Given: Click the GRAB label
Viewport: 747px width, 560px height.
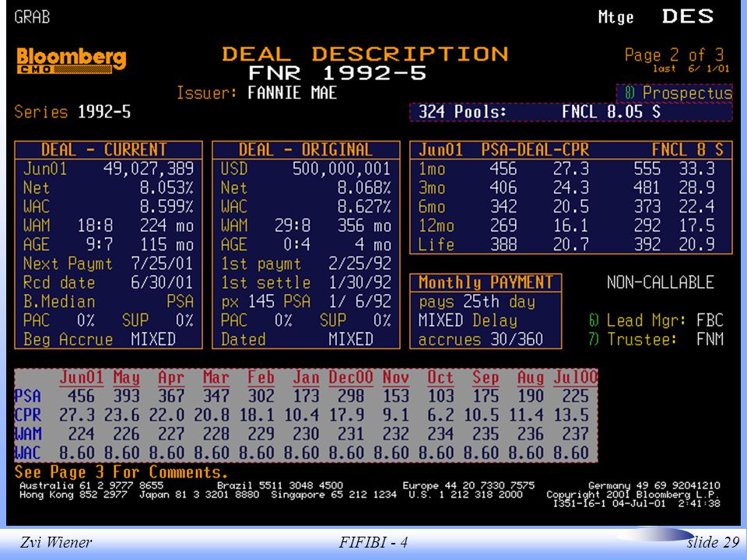Looking at the screenshot, I should pyautogui.click(x=32, y=17).
